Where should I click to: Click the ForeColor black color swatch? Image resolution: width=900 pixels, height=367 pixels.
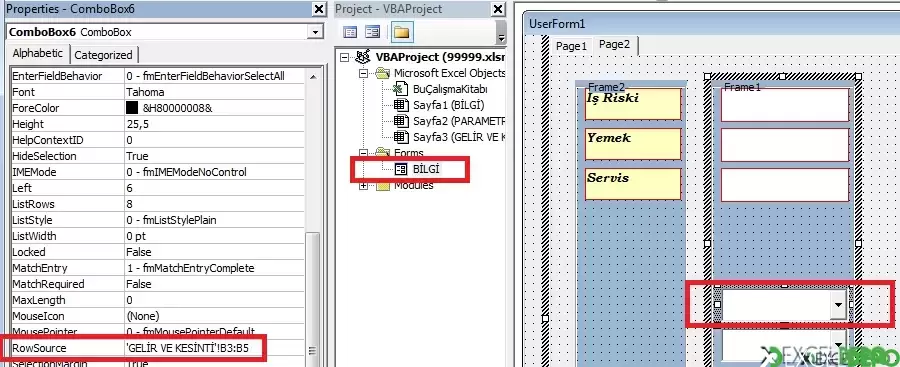click(132, 107)
